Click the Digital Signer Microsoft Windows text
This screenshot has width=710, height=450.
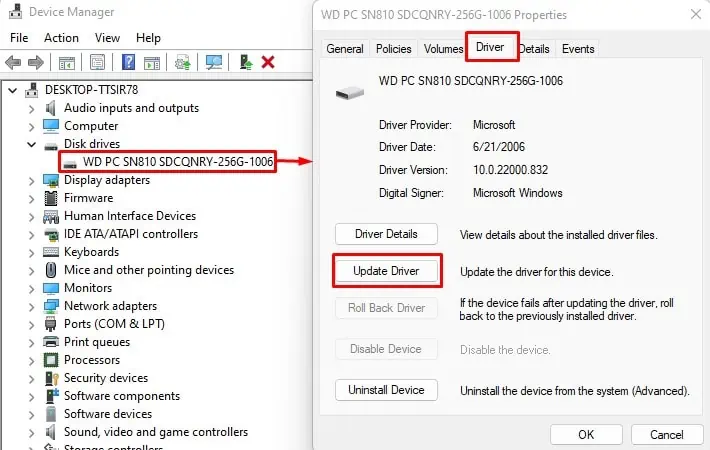pyautogui.click(x=518, y=193)
